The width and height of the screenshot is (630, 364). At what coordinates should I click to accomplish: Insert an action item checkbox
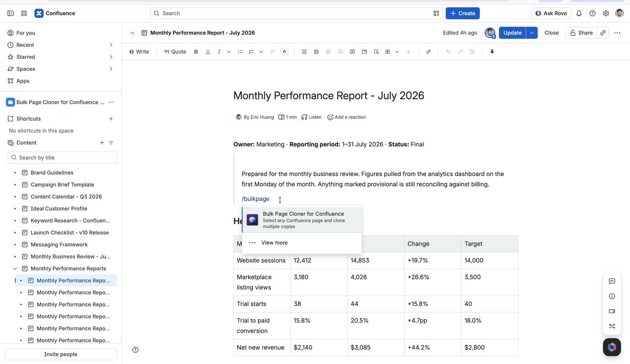click(x=304, y=52)
